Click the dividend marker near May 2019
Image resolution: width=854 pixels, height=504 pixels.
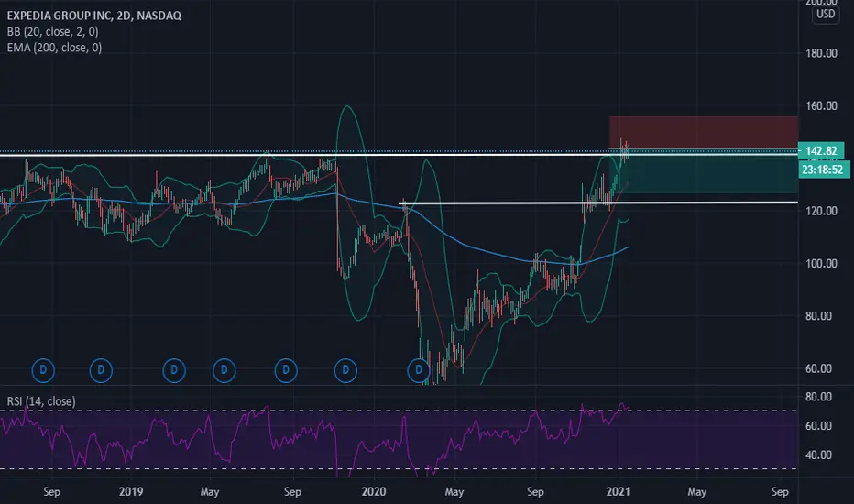(x=224, y=370)
